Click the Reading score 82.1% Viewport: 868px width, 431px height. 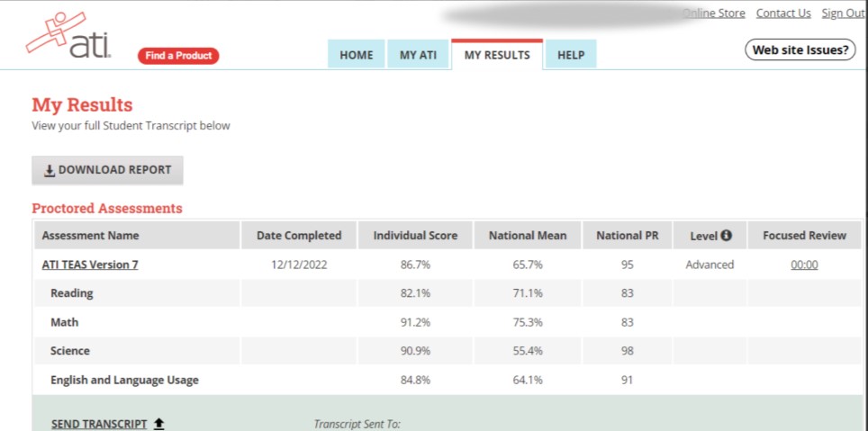pyautogui.click(x=415, y=293)
